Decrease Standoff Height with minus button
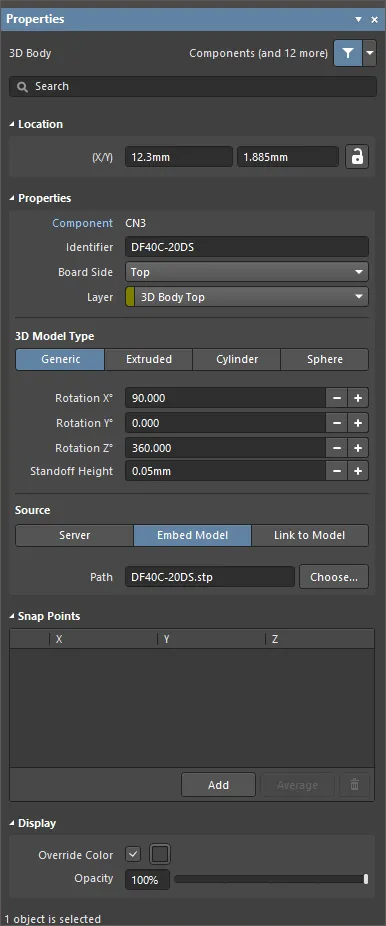386x926 pixels. [x=336, y=471]
